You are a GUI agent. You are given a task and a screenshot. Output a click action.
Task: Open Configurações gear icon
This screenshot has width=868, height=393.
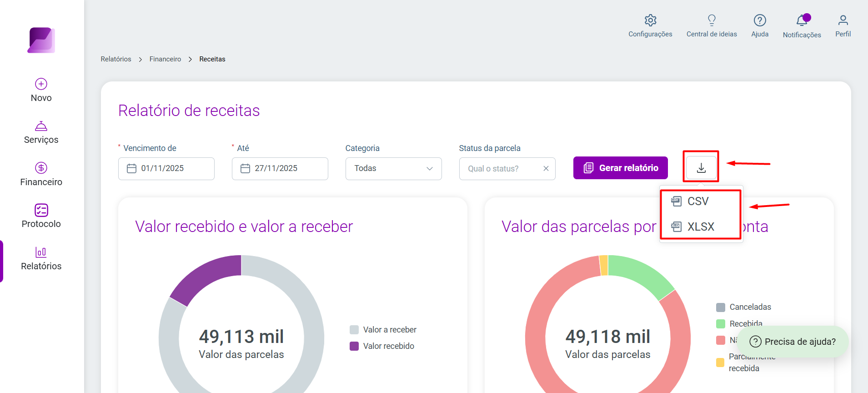(650, 20)
